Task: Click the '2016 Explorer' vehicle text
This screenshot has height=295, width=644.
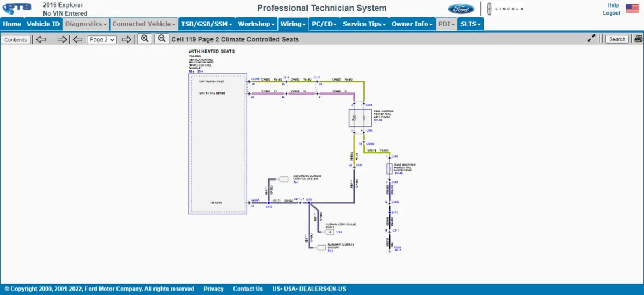Action: pos(63,5)
